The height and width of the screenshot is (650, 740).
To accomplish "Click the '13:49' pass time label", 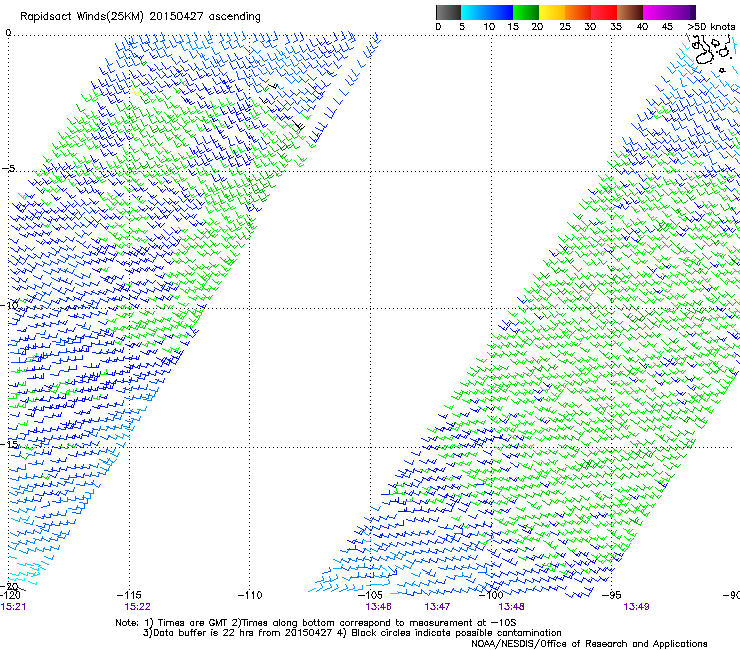I will click(x=636, y=607).
